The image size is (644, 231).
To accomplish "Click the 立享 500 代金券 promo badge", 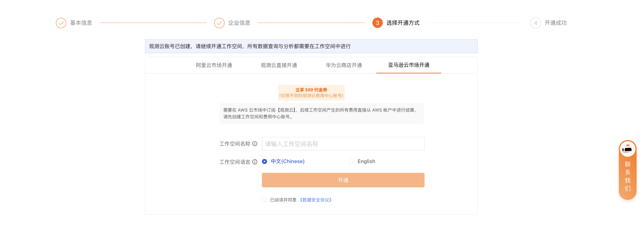I will 311,92.
